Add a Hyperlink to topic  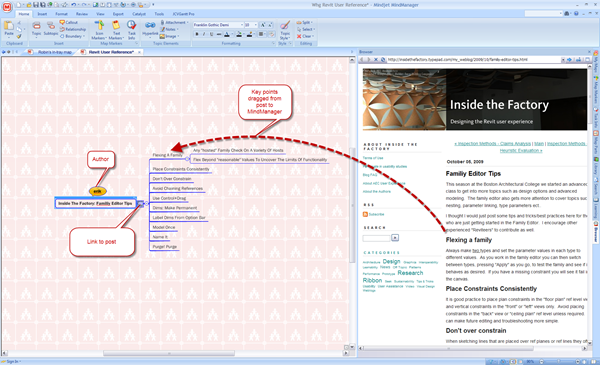pos(150,29)
